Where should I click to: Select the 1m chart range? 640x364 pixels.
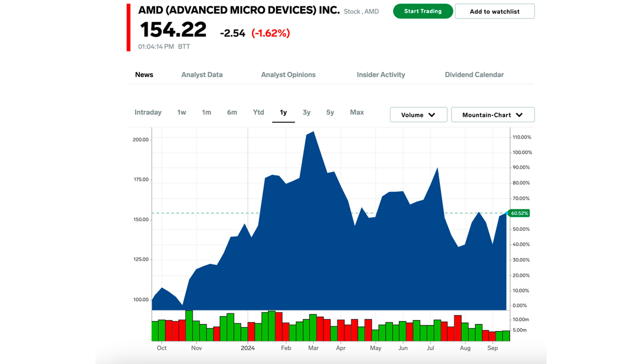coord(206,113)
